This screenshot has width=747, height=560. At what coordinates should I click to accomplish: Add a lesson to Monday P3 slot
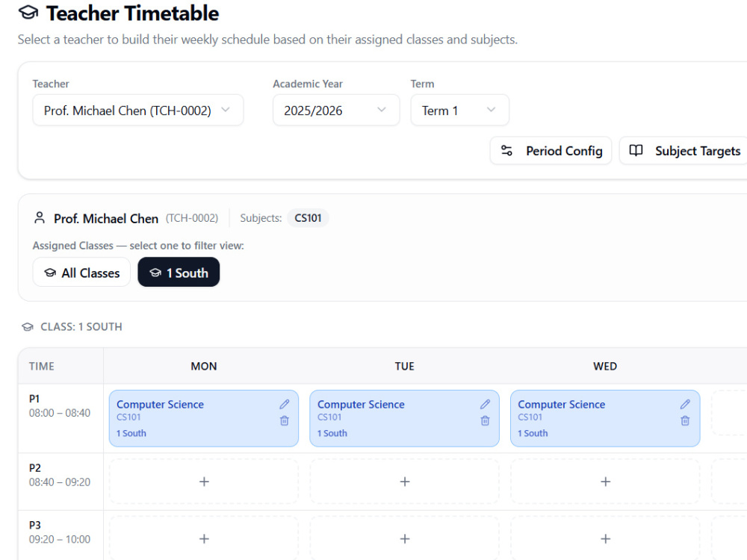click(204, 538)
